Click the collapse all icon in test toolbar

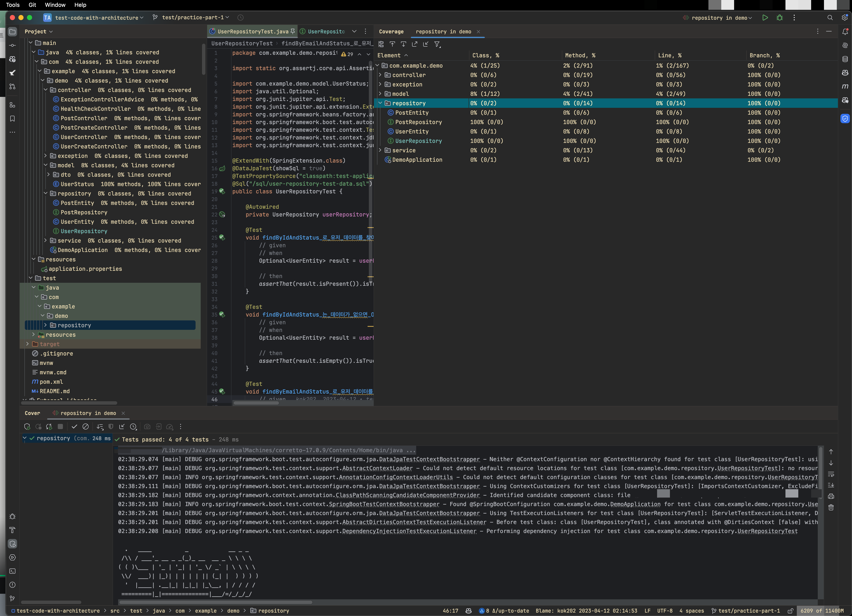tap(122, 427)
